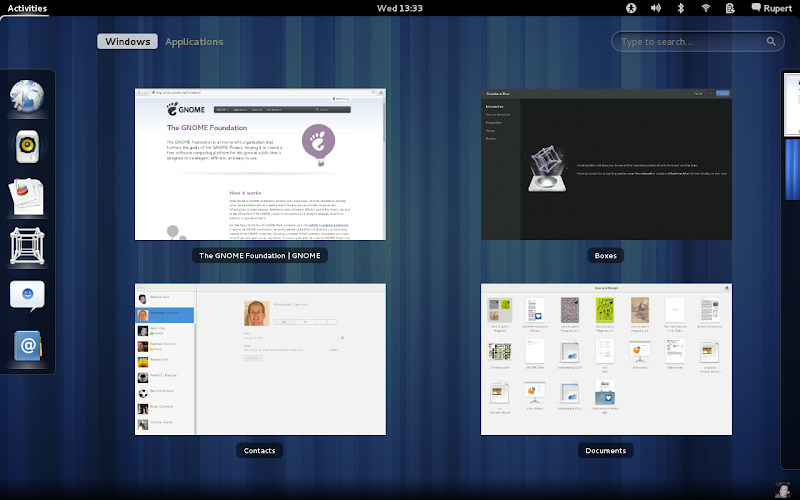Open the Rupert user menu
Viewport: 800px width, 500px height.
(x=771, y=8)
